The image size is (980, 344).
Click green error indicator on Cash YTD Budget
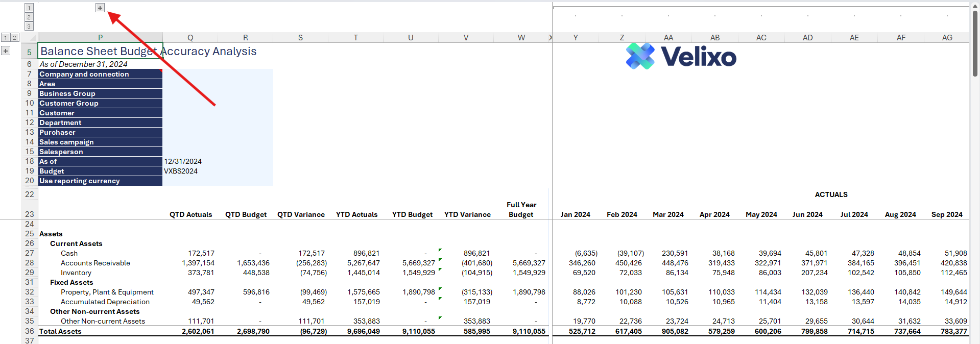(440, 250)
